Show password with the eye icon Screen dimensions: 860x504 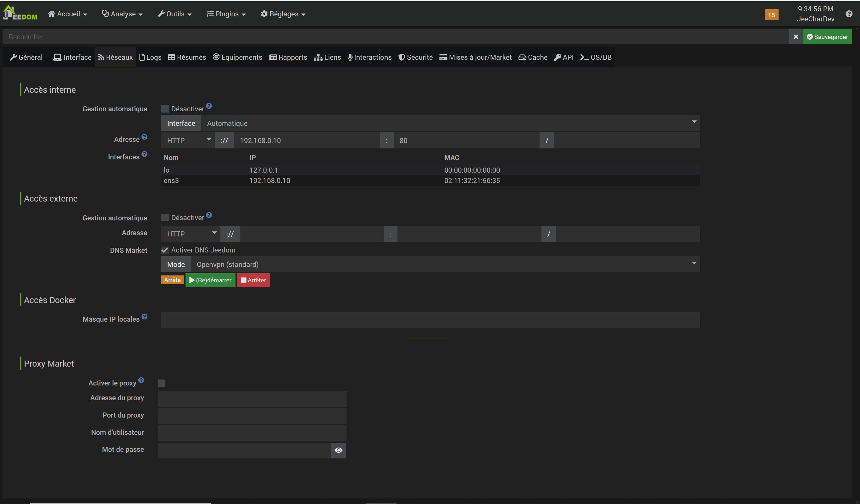point(338,450)
